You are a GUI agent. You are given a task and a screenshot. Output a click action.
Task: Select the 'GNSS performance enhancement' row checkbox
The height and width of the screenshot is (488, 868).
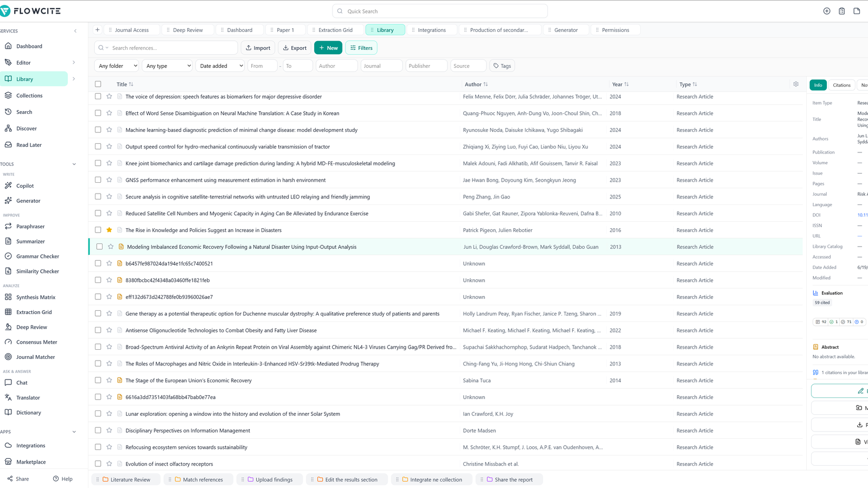tap(98, 180)
